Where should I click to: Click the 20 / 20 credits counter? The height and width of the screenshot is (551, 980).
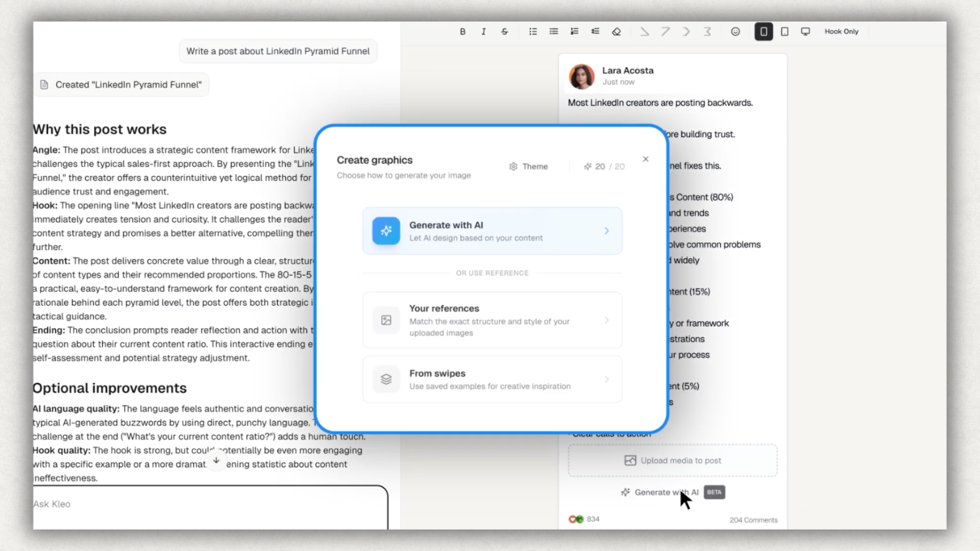pyautogui.click(x=604, y=166)
